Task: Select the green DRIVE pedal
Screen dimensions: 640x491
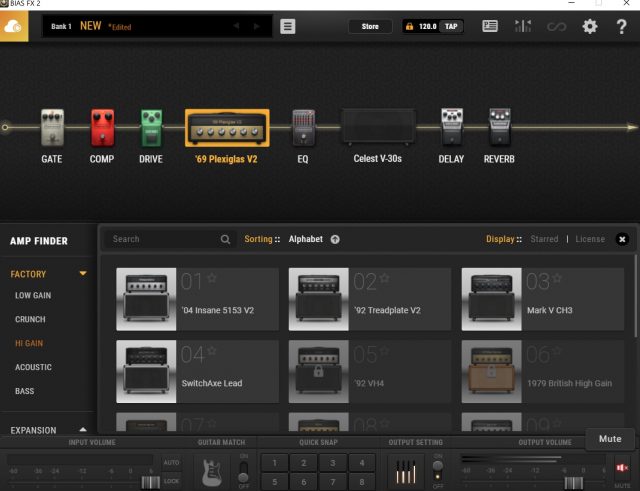Action: pyautogui.click(x=151, y=128)
